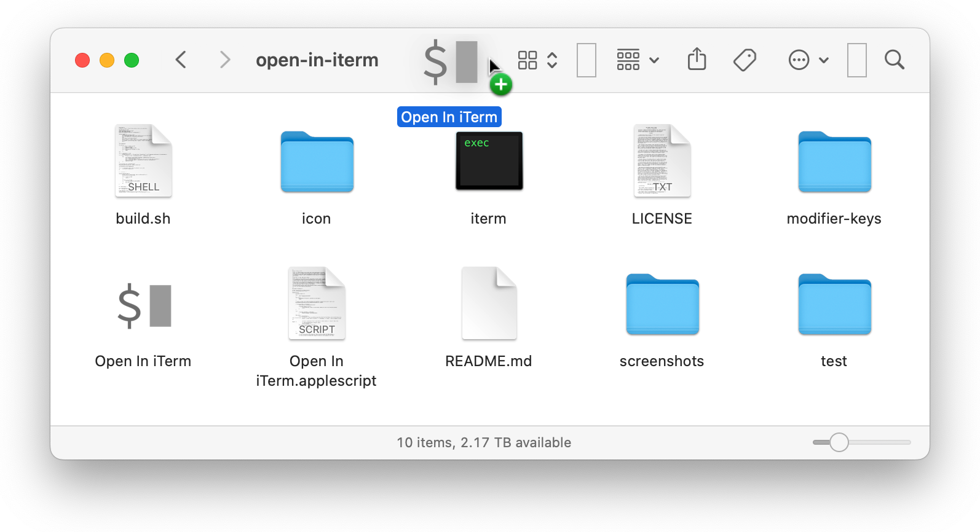The width and height of the screenshot is (980, 532).
Task: Select the test folder icon
Action: [834, 304]
